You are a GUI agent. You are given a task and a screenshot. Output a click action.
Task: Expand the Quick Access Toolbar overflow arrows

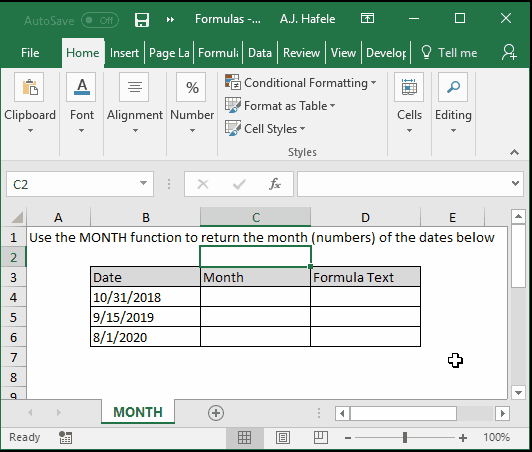click(170, 20)
